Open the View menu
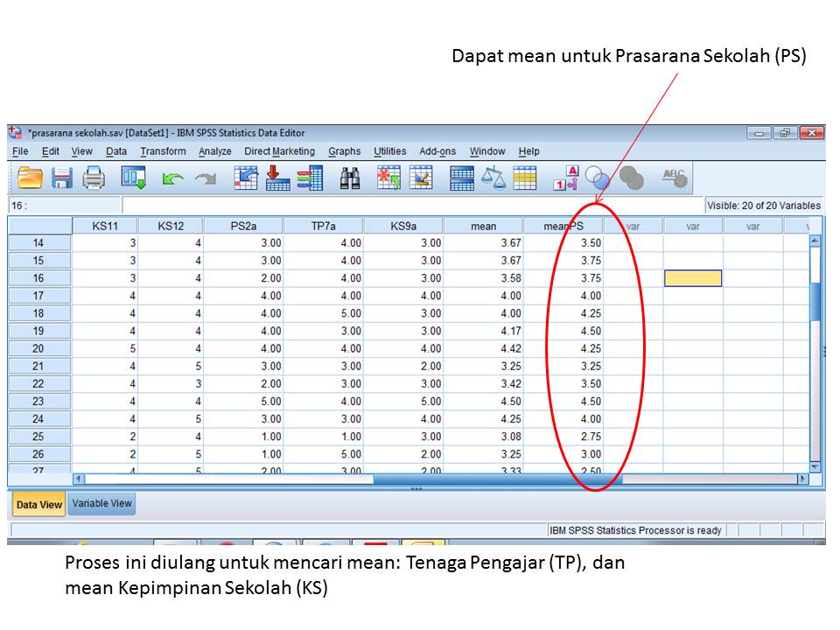The height and width of the screenshot is (630, 840). (x=82, y=151)
